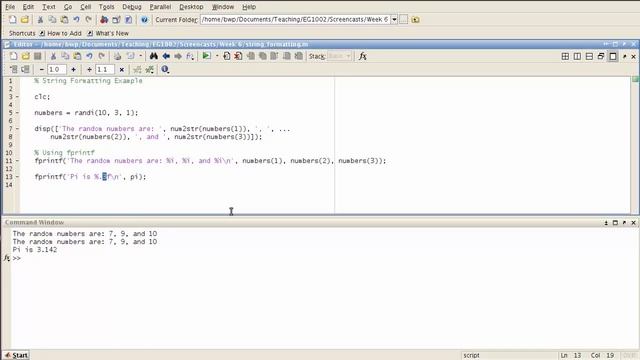Multiply value by 1.1 with × button
This screenshot has width=640, height=360.
point(122,69)
